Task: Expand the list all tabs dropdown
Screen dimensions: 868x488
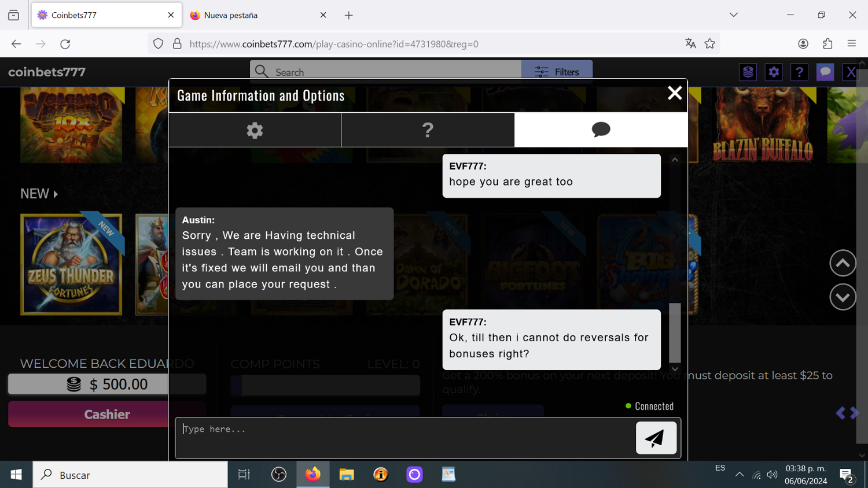Action: tap(734, 15)
